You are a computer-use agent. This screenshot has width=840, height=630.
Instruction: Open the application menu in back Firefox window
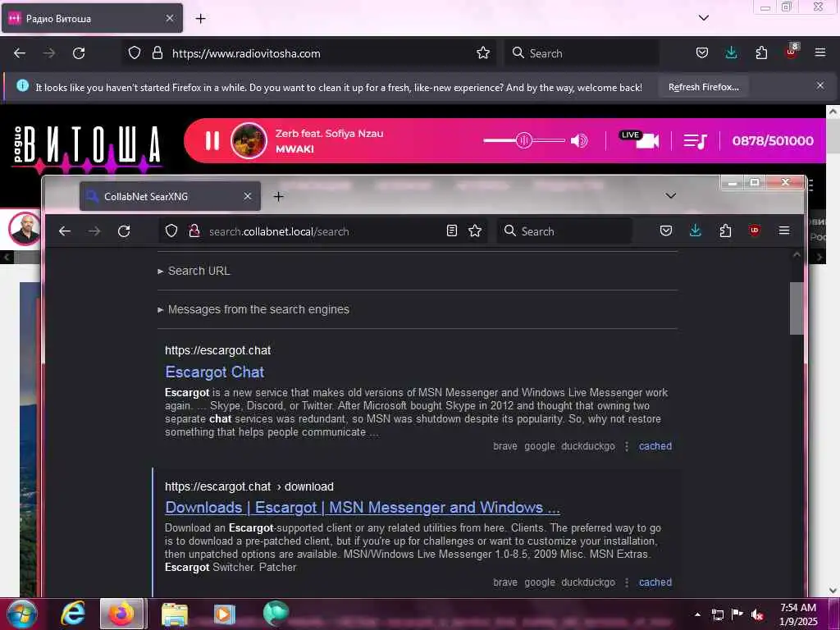[820, 52]
